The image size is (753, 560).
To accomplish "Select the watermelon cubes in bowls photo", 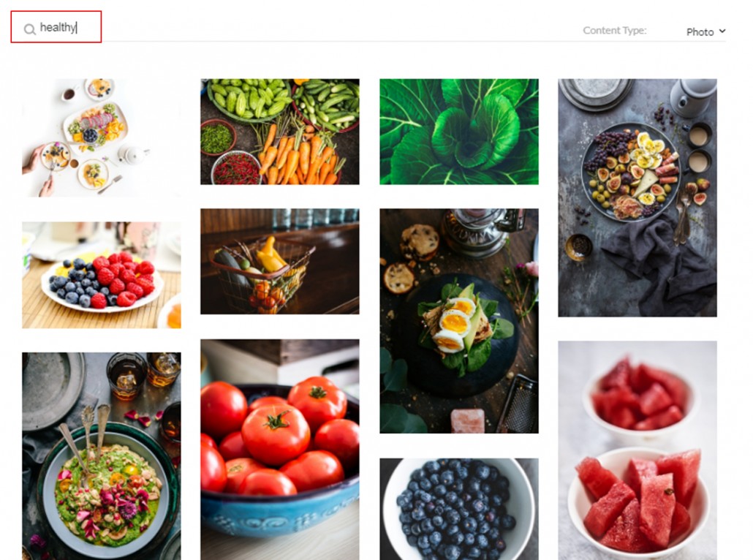I will 637,450.
